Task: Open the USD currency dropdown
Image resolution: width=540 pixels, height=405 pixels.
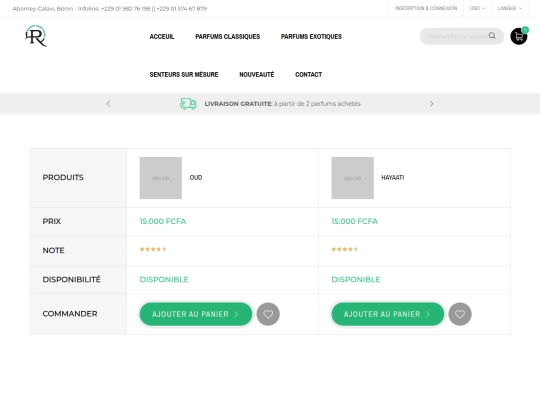Action: 477,8
